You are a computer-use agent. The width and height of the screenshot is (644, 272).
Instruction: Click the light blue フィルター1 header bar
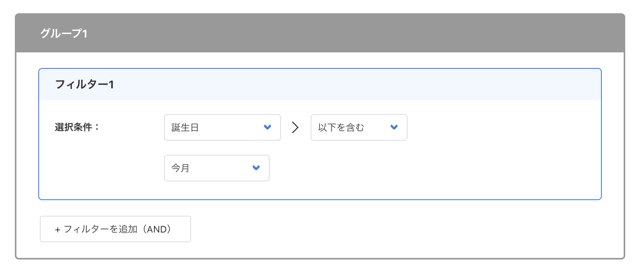(x=352, y=84)
